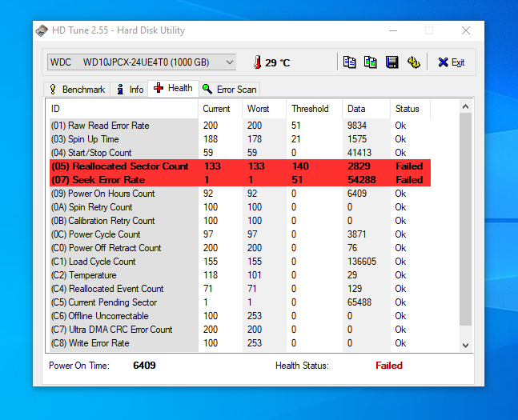Viewport: 518px width, 420px height.
Task: Switch to the Benchmark tab
Action: [x=78, y=90]
